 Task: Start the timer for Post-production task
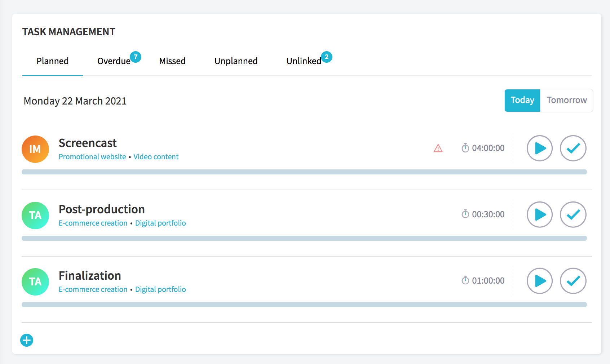[540, 214]
